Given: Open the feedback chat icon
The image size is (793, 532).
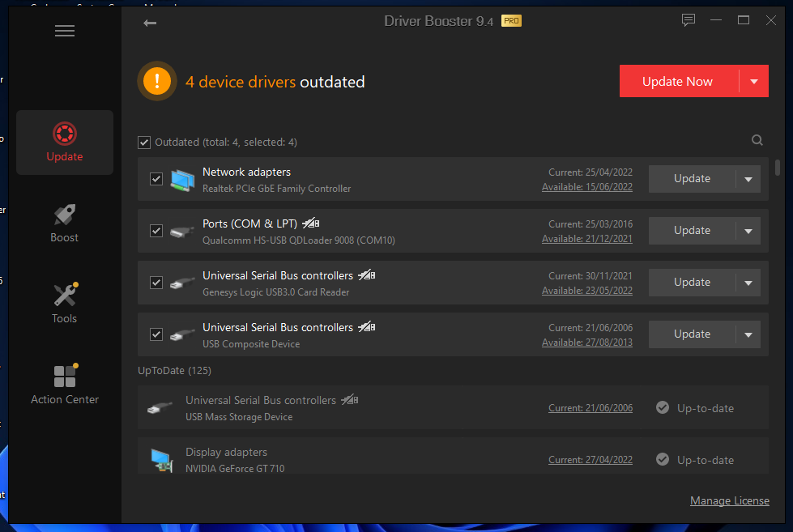Looking at the screenshot, I should point(689,20).
